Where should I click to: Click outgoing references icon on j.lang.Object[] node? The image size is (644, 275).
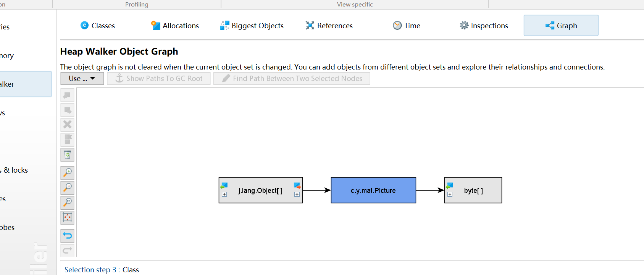[297, 186]
